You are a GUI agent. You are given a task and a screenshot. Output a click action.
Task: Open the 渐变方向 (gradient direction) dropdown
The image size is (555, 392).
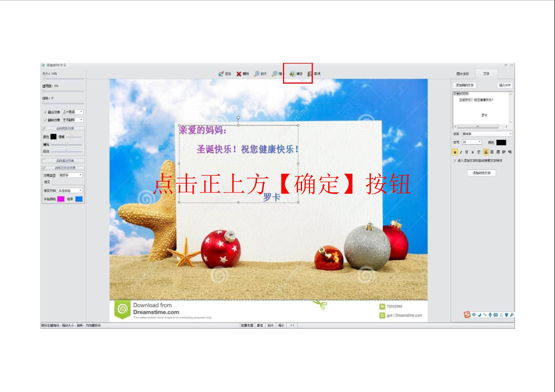(70, 191)
